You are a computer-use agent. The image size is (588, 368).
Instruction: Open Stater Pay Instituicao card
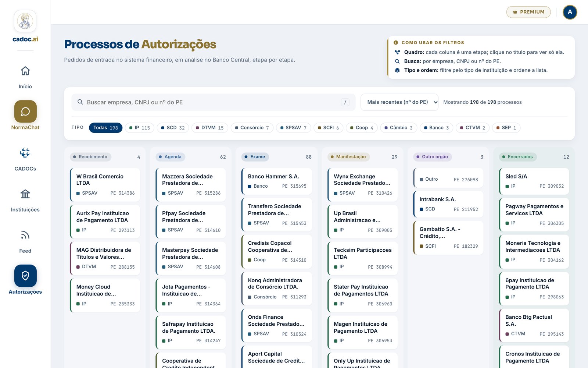362,295
